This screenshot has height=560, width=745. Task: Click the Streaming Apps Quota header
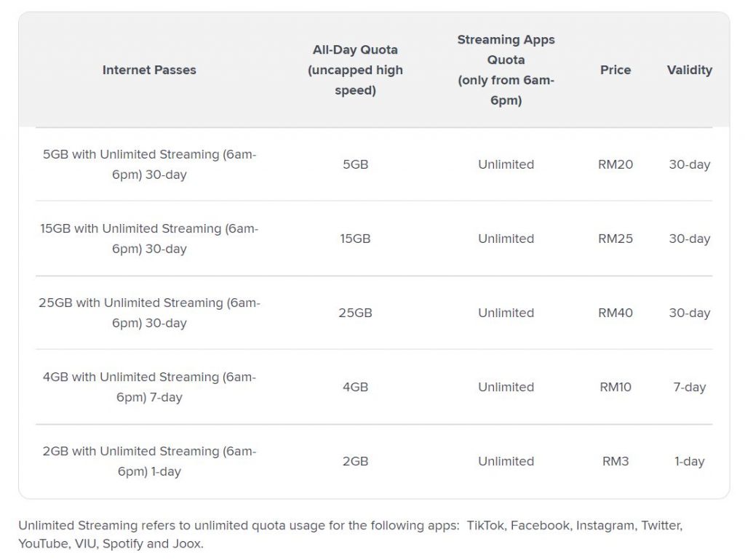[x=506, y=70]
